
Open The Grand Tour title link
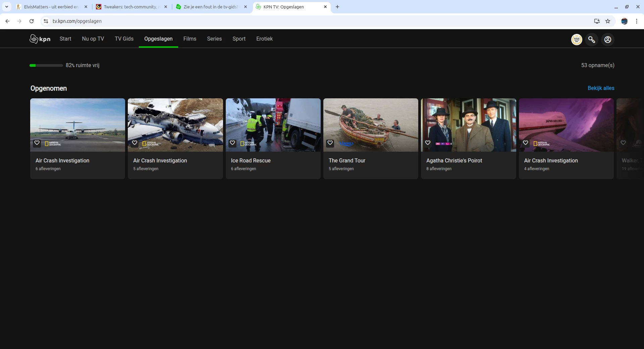tap(347, 161)
